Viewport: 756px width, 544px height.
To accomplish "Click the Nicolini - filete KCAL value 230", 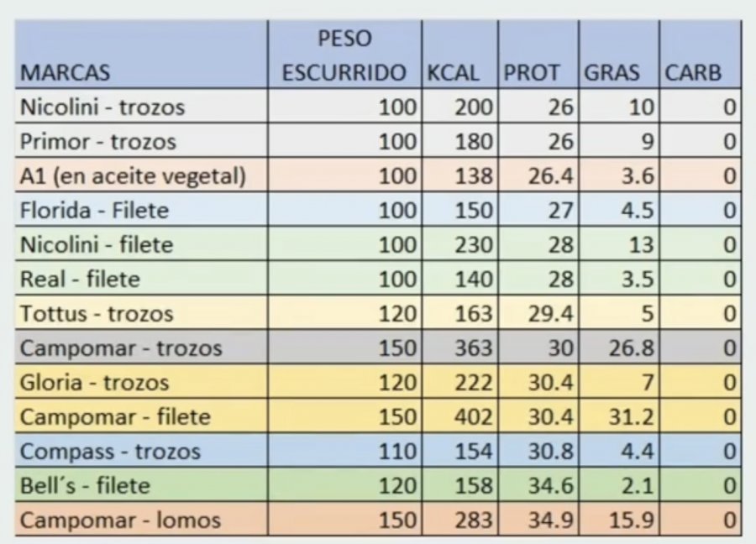I will pos(475,244).
